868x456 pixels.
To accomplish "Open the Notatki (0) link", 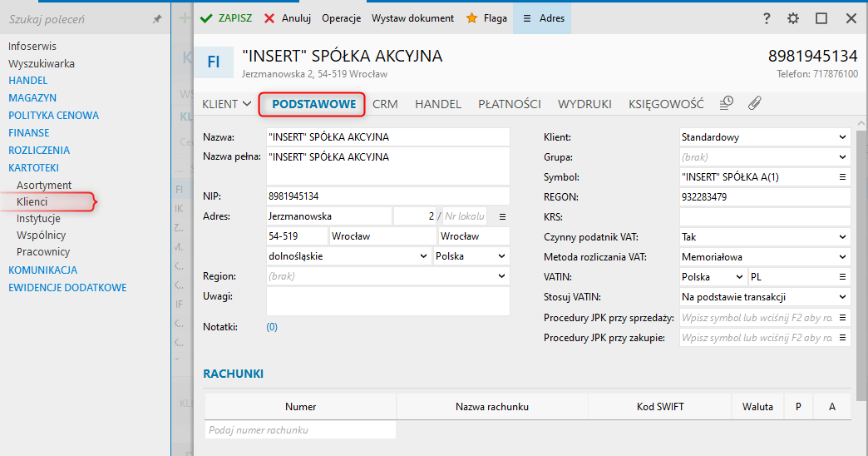I will (x=272, y=327).
